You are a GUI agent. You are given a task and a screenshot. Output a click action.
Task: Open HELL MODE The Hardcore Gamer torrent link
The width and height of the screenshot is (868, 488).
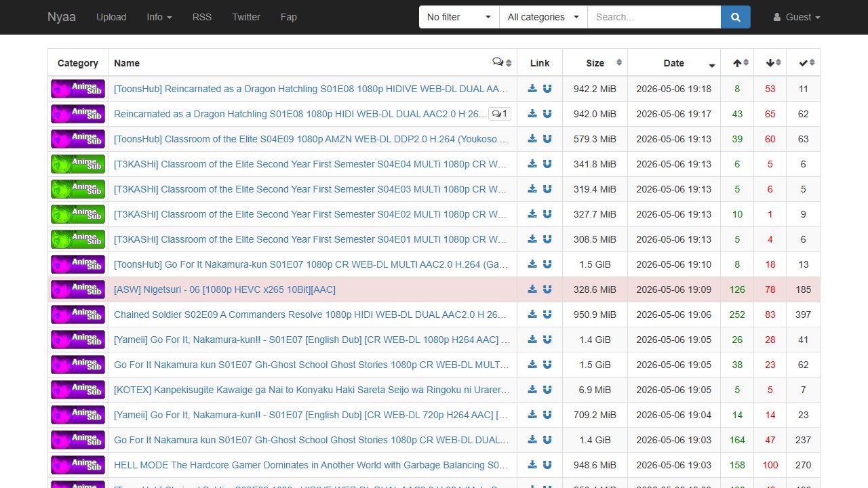(x=311, y=465)
